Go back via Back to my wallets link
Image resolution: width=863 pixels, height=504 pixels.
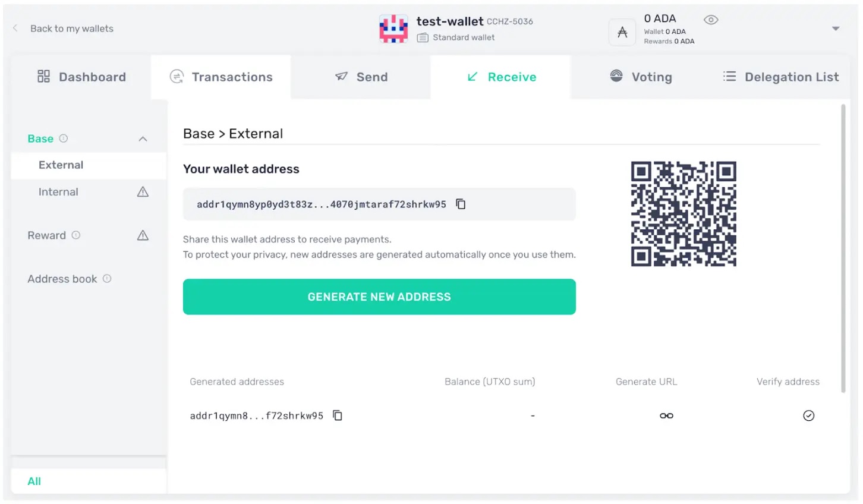(71, 28)
